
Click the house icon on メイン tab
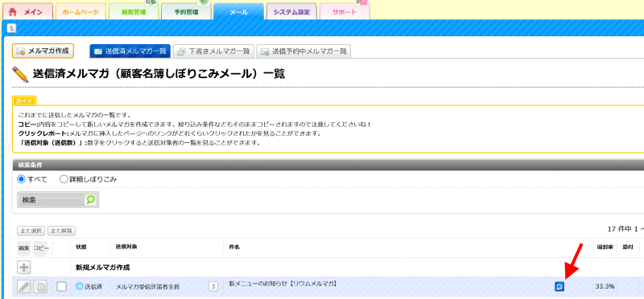[13, 12]
